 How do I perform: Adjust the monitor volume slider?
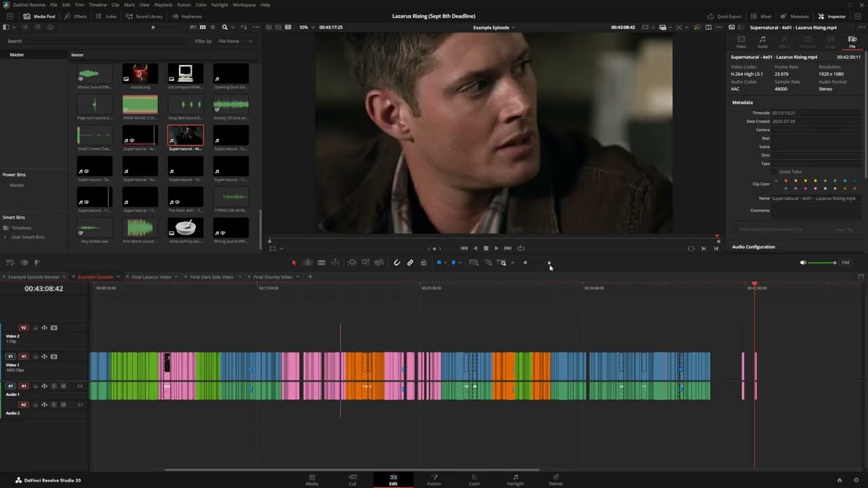823,262
